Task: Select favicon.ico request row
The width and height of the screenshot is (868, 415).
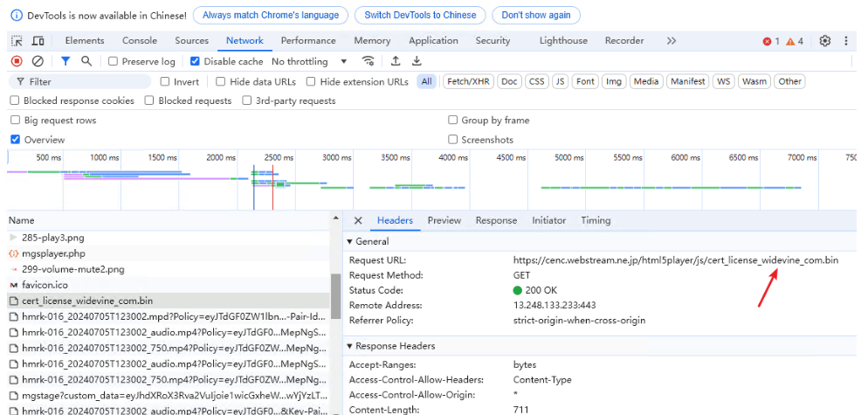Action: [169, 285]
